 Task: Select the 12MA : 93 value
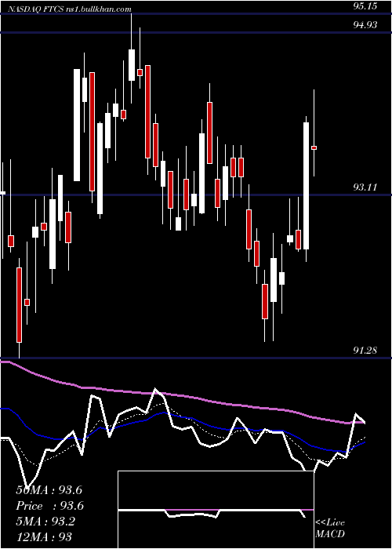pyautogui.click(x=44, y=536)
